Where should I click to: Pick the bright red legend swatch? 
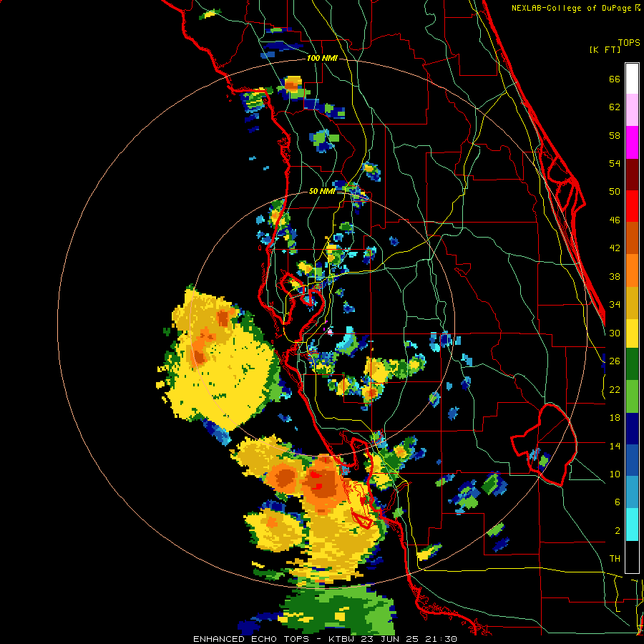coord(632,206)
